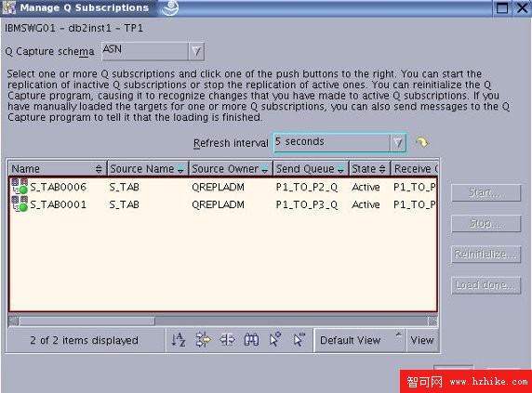Click the P1_TO_P2_Q send queue cell
The height and width of the screenshot is (393, 532).
point(307,187)
